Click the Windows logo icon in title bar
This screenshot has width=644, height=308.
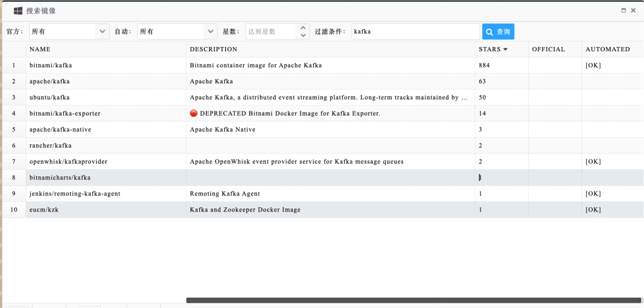click(x=18, y=11)
